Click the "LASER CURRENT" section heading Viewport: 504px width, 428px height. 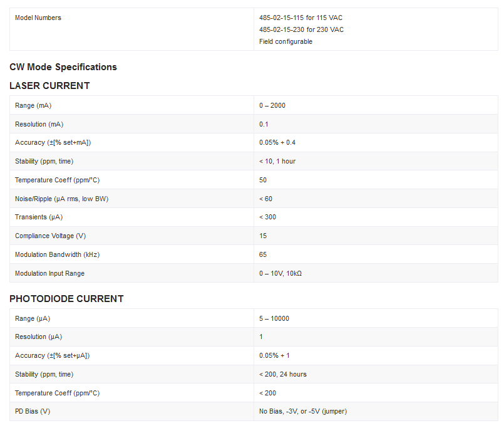click(49, 86)
